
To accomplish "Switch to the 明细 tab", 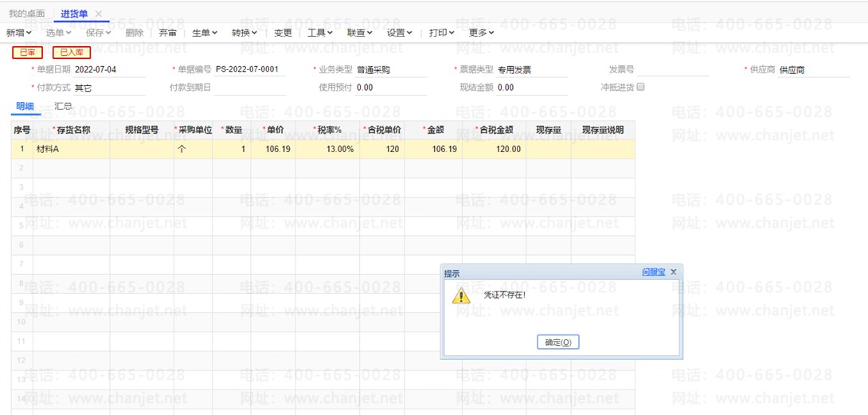I will pyautogui.click(x=25, y=107).
